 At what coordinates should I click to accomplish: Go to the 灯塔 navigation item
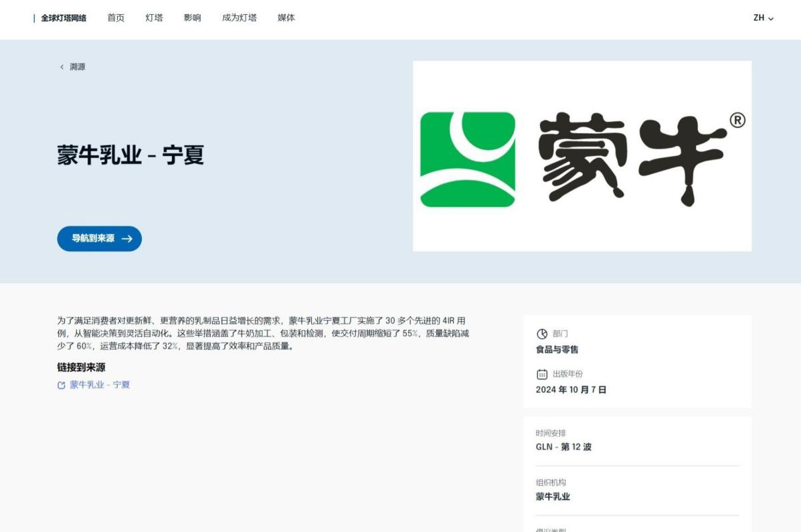click(x=154, y=18)
